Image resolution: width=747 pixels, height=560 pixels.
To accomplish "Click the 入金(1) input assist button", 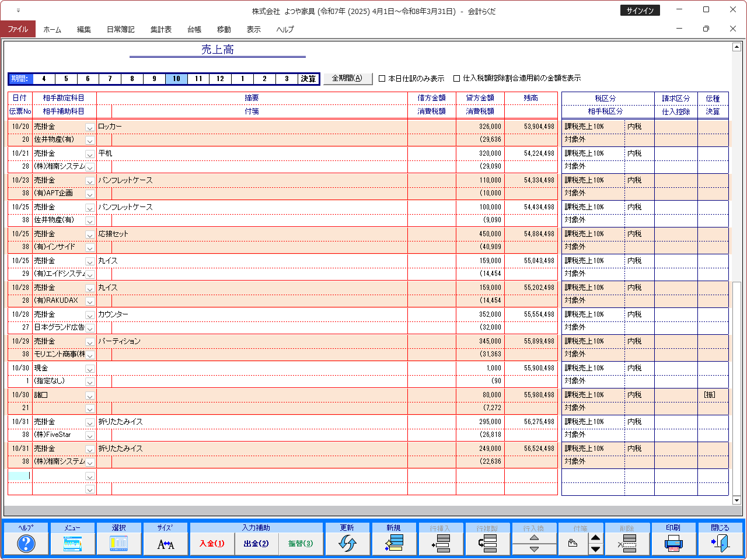I will (x=212, y=544).
